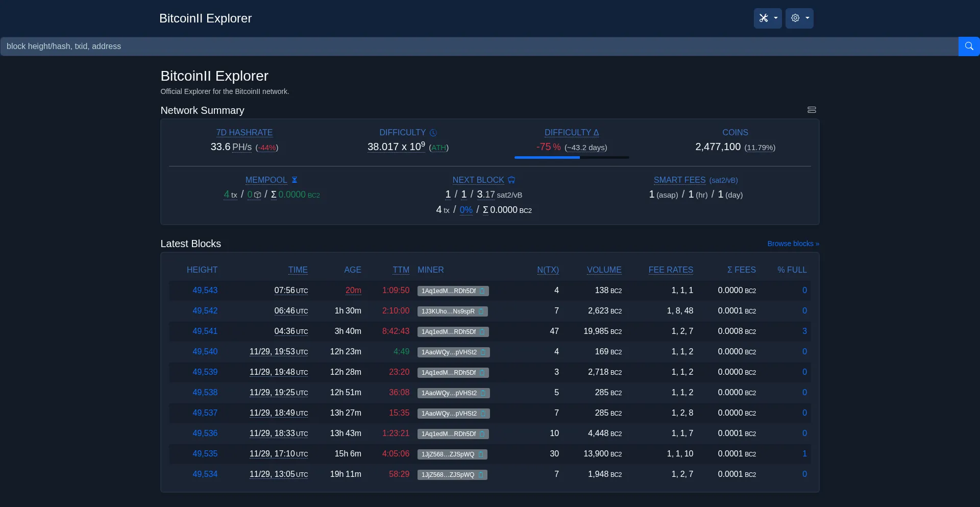Open the settings gear dropdown

coord(799,18)
